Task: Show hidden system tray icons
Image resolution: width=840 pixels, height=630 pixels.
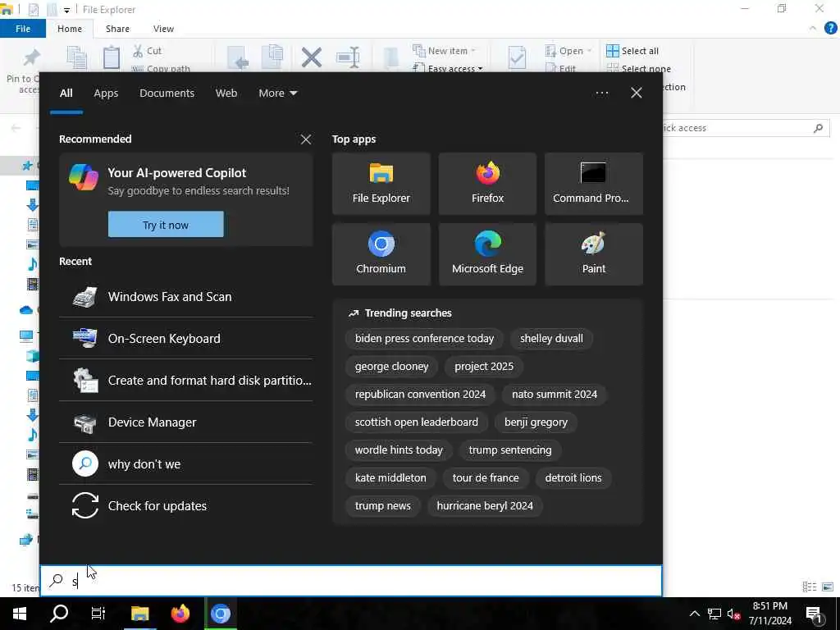Action: click(694, 614)
